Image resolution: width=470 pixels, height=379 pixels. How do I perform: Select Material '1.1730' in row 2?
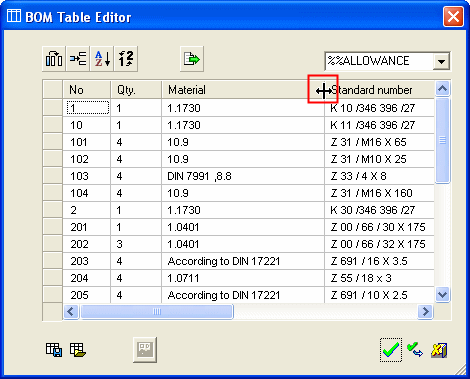tap(243, 210)
